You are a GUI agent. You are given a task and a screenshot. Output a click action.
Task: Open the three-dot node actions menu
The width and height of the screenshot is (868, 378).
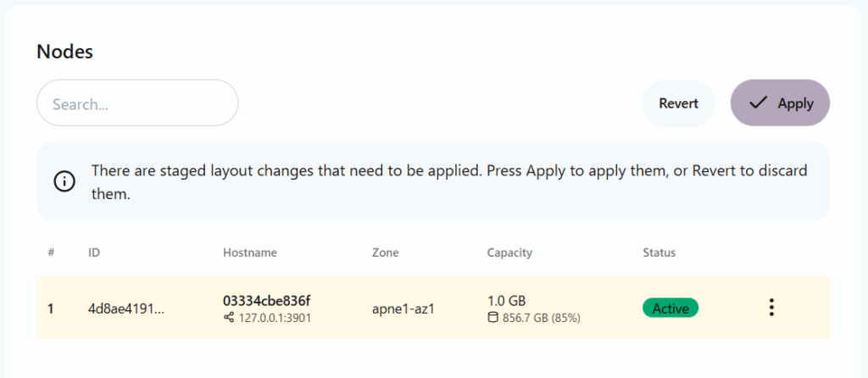tap(771, 308)
